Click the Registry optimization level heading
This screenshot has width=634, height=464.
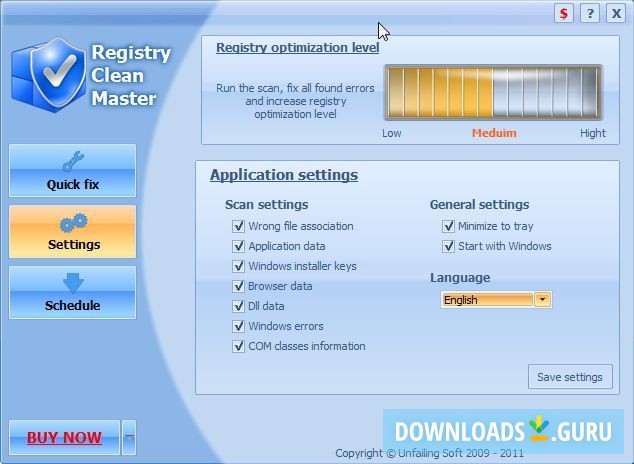pyautogui.click(x=298, y=48)
